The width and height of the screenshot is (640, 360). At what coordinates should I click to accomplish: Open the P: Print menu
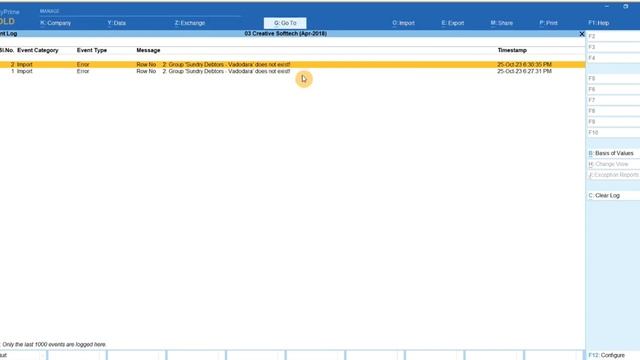coord(548,23)
